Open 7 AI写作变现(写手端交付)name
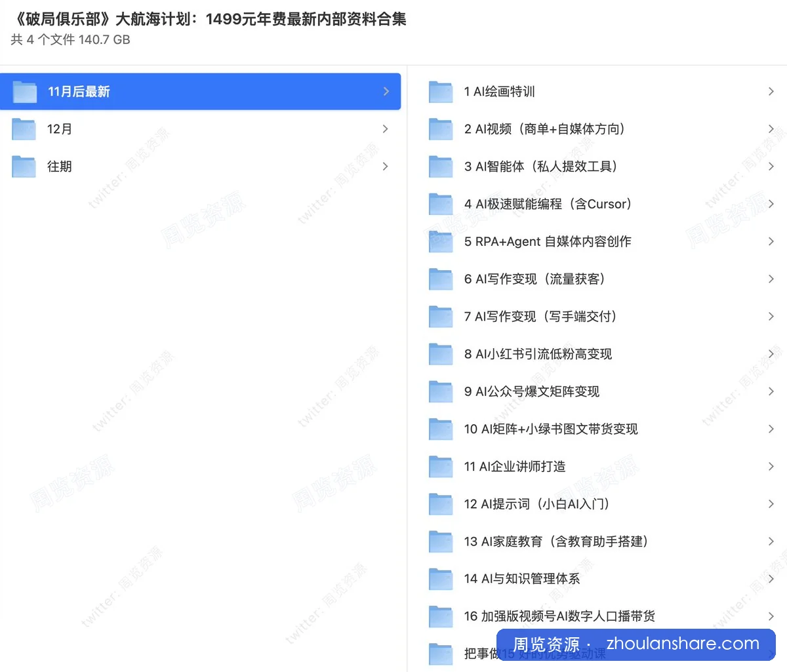The width and height of the screenshot is (787, 672). (x=542, y=317)
